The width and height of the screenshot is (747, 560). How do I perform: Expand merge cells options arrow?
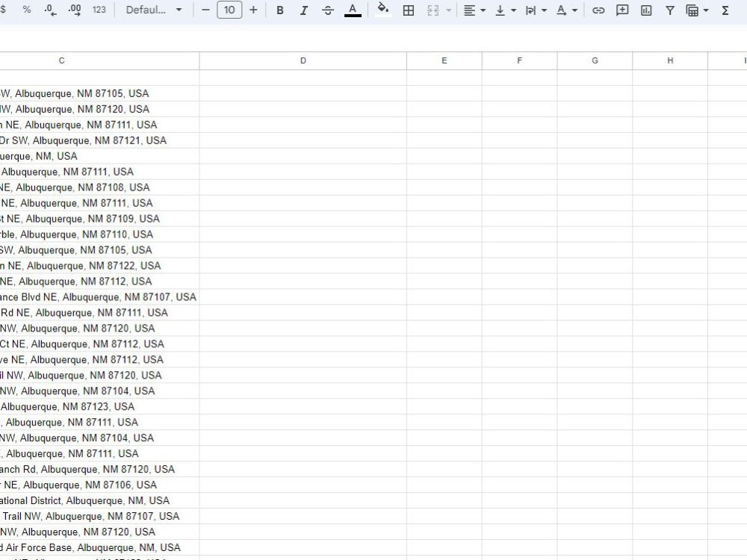(x=448, y=10)
